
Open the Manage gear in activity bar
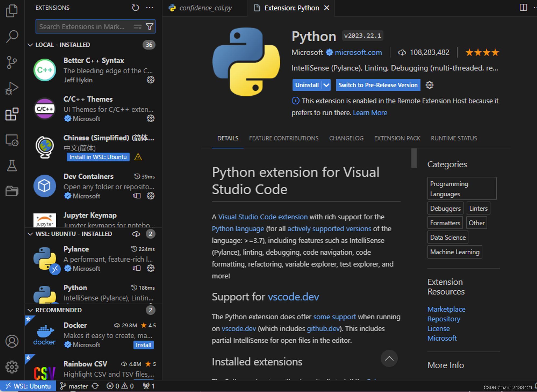pos(12,367)
